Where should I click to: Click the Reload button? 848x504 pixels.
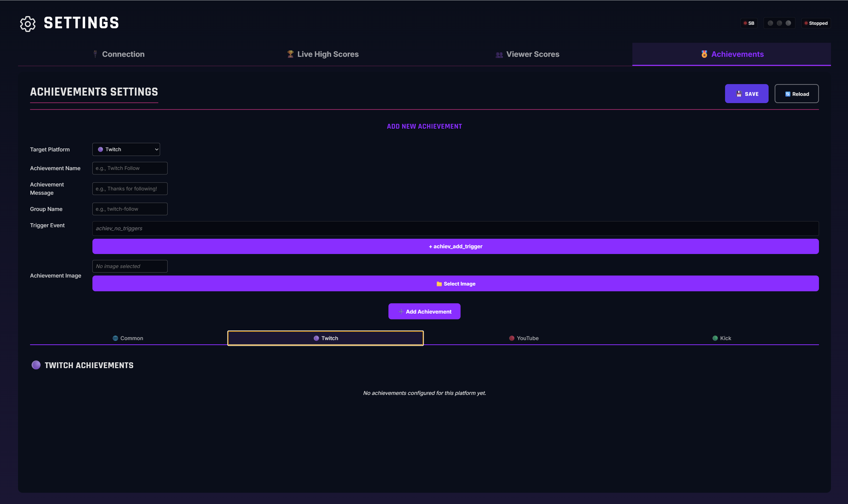(796, 94)
